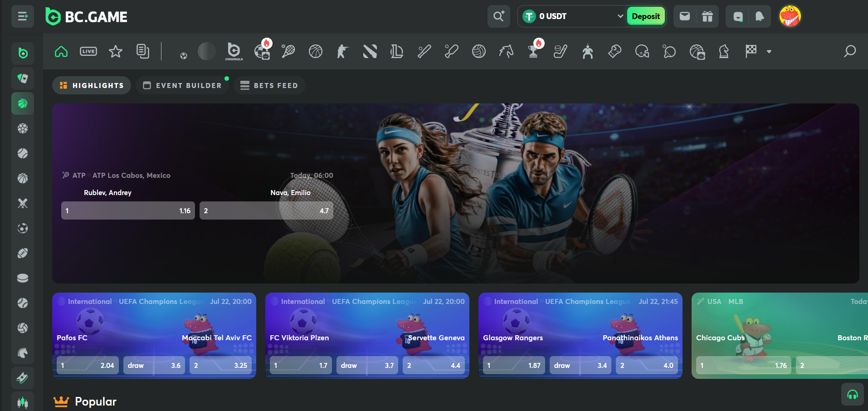Image resolution: width=868 pixels, height=411 pixels.
Task: Select horse racing category
Action: click(x=506, y=51)
